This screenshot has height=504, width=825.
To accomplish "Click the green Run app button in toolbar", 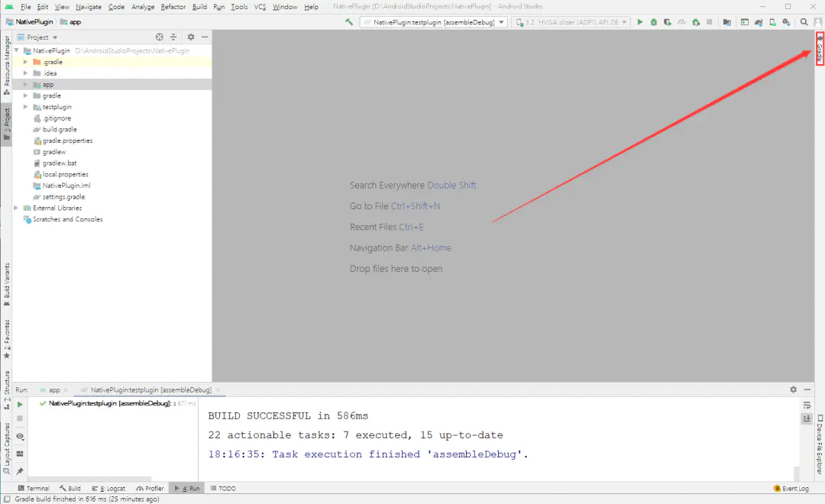I will (640, 22).
